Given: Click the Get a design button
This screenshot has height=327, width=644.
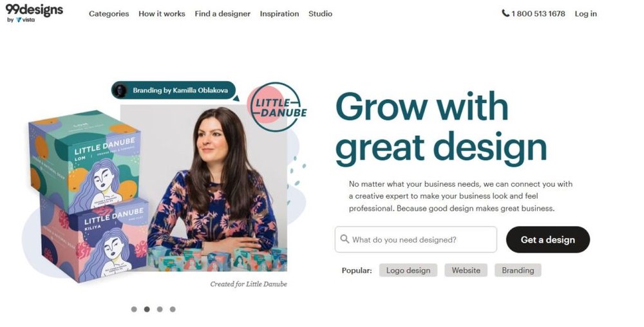Looking at the screenshot, I should coord(548,239).
